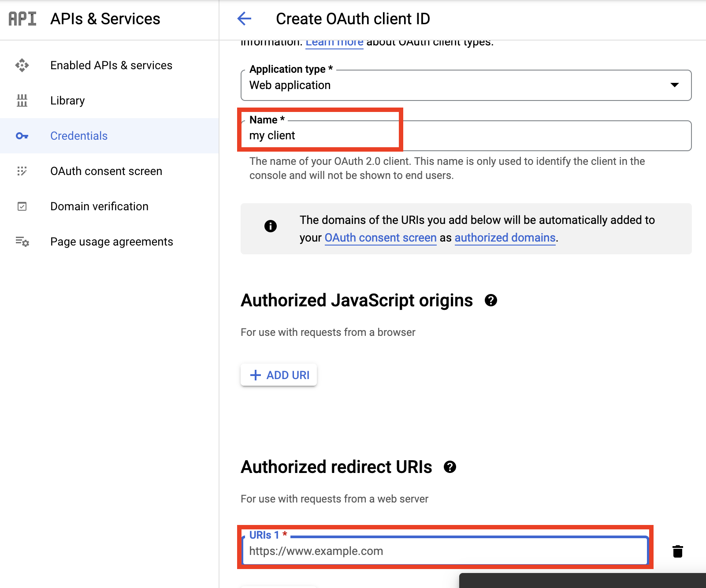Screen dimensions: 706x588
Task: Open the authorized domains link
Action: [505, 238]
